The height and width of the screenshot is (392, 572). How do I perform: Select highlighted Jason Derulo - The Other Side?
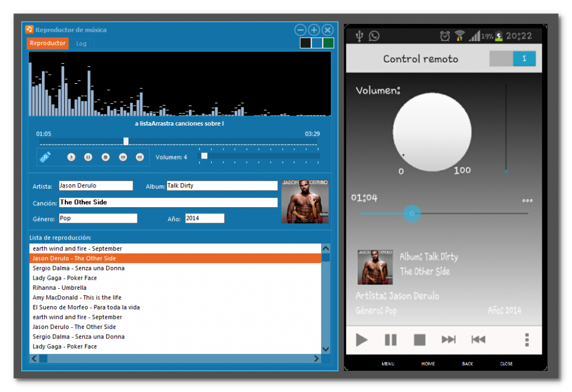pyautogui.click(x=175, y=258)
